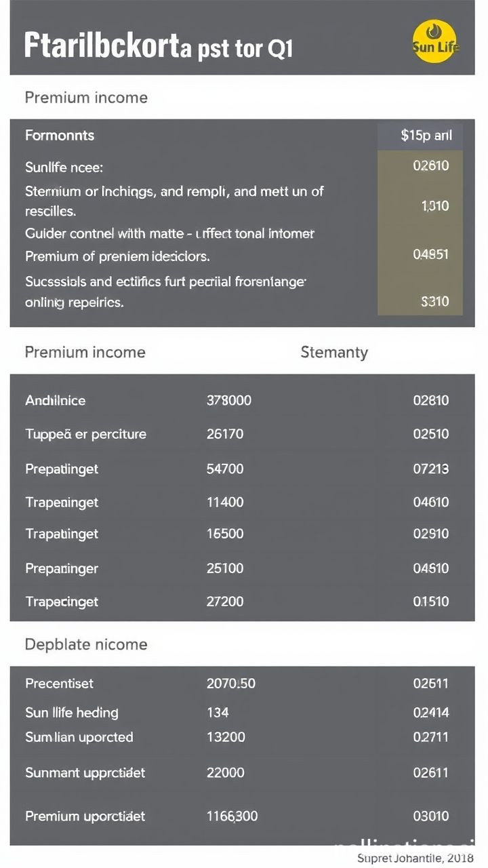
Task: Click the Prepaninger row label
Action: tap(62, 568)
